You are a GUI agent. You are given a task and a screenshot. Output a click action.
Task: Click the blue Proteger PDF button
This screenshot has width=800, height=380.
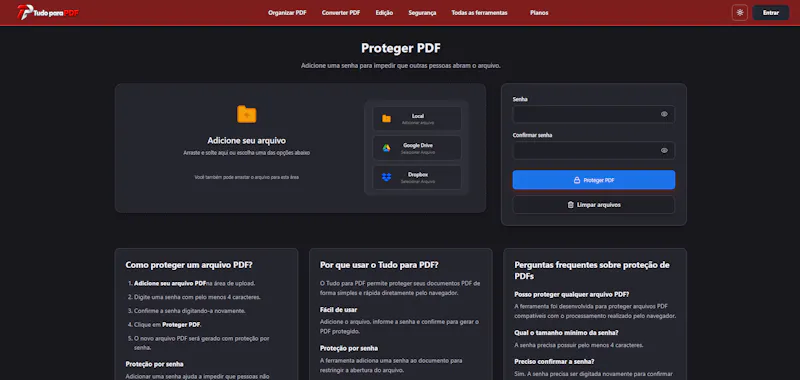pyautogui.click(x=593, y=180)
